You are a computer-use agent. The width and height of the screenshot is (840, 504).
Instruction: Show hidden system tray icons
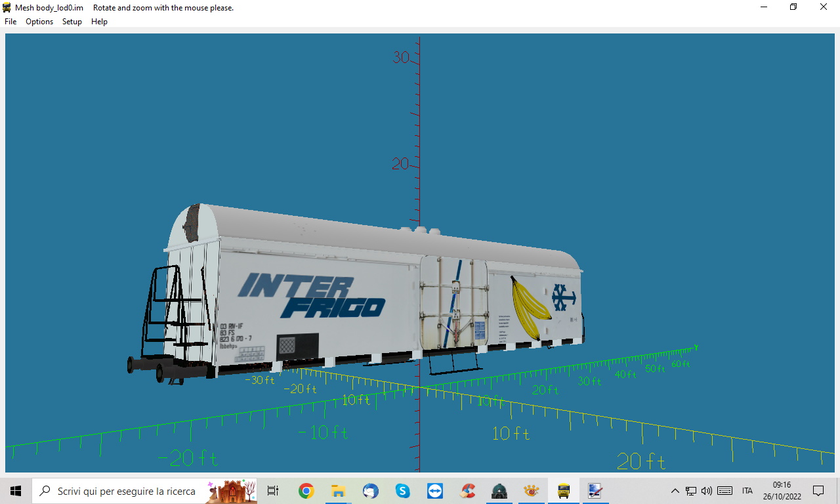675,491
